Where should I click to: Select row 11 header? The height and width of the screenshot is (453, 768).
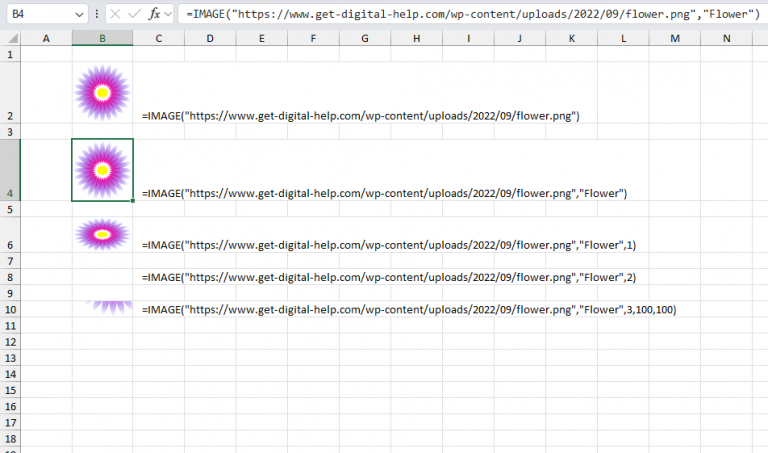[10, 326]
